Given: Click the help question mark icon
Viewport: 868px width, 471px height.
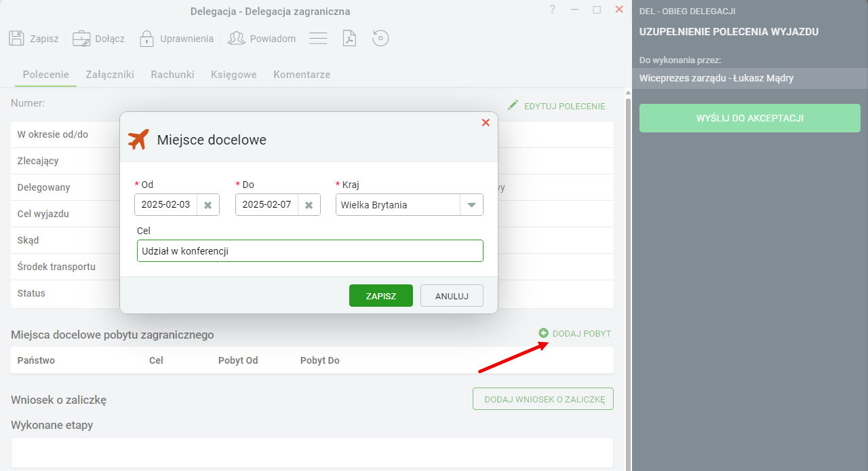Looking at the screenshot, I should point(553,10).
